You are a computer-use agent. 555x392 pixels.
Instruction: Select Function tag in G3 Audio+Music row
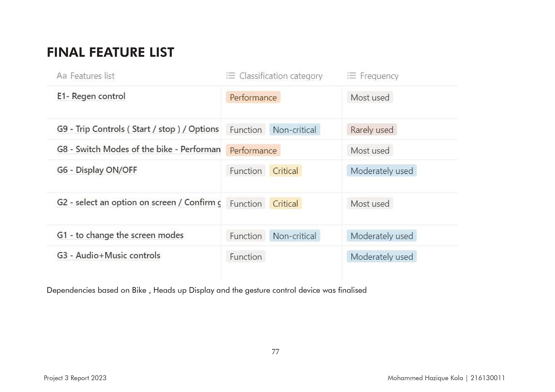pos(246,257)
